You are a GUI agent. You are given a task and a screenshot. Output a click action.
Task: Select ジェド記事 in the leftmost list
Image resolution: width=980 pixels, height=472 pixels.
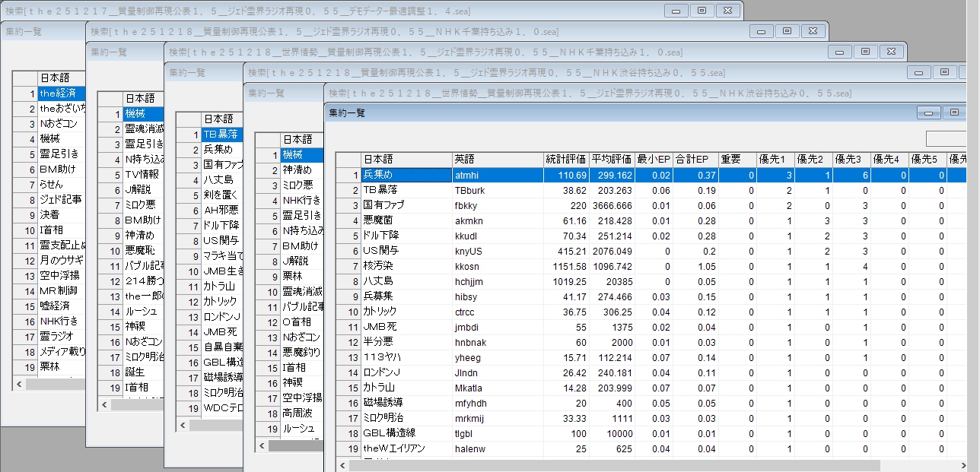[58, 199]
